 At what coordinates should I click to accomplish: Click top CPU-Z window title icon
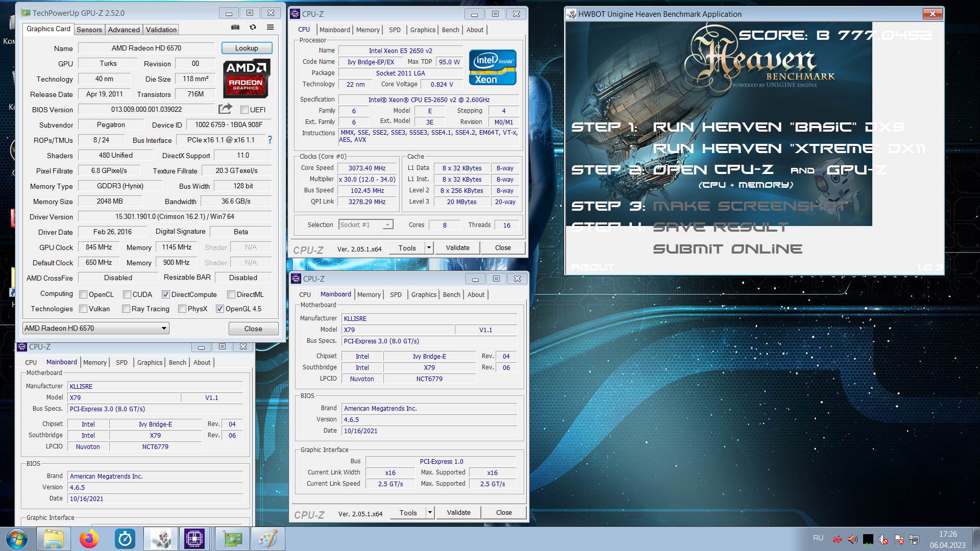(x=295, y=14)
